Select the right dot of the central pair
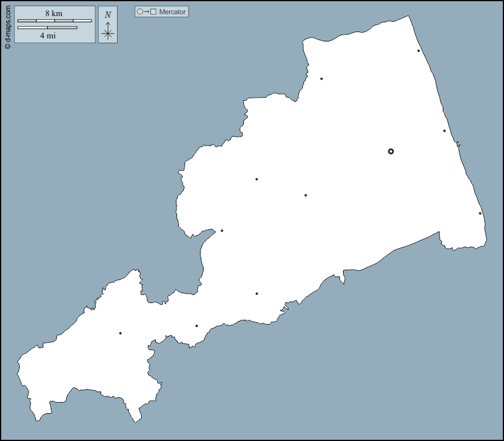Viewport: 504px width, 441px height. click(305, 195)
